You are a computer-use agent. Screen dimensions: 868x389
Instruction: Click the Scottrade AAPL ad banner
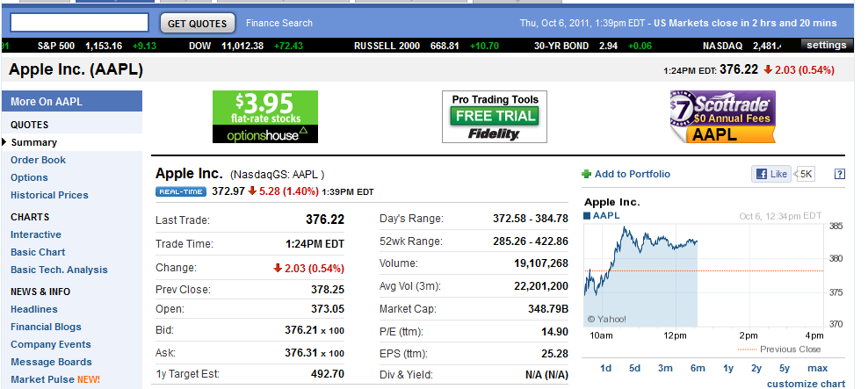(x=722, y=117)
